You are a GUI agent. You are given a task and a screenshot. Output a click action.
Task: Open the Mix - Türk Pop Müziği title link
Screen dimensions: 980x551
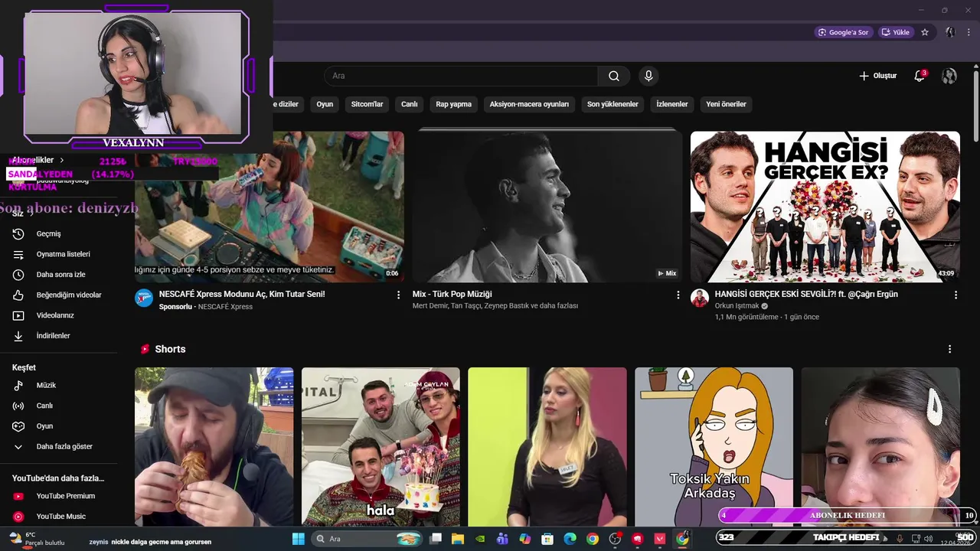click(x=452, y=294)
